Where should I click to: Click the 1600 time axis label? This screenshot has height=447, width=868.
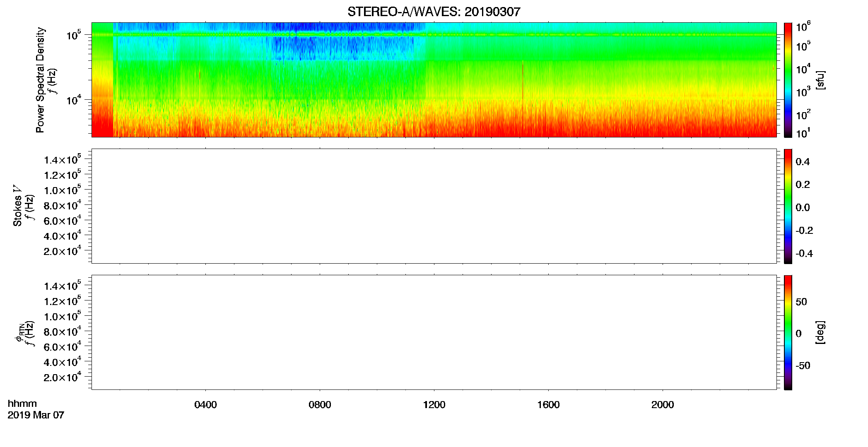pos(548,405)
